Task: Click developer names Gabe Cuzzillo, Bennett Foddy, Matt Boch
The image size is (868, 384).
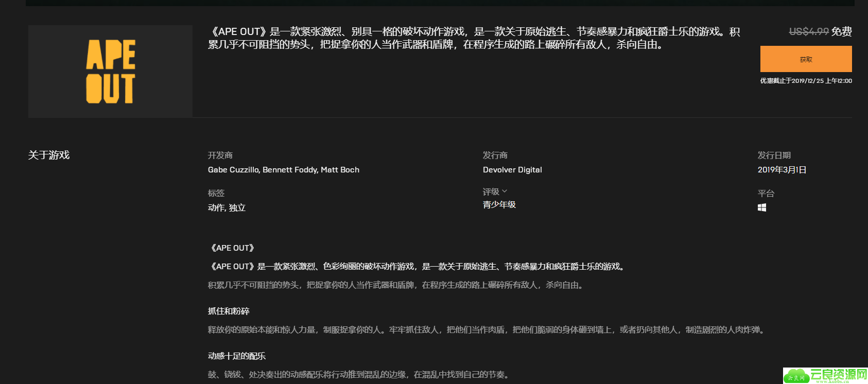Action: point(284,170)
